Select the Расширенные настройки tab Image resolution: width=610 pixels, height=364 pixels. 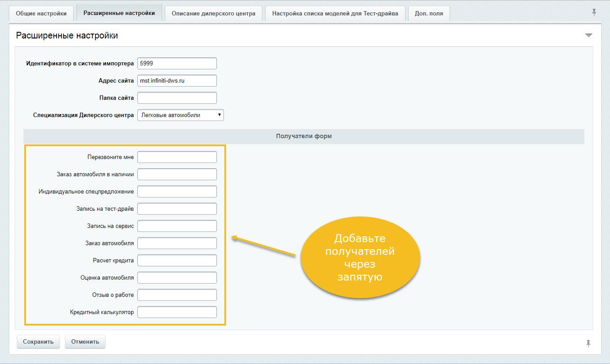[119, 13]
